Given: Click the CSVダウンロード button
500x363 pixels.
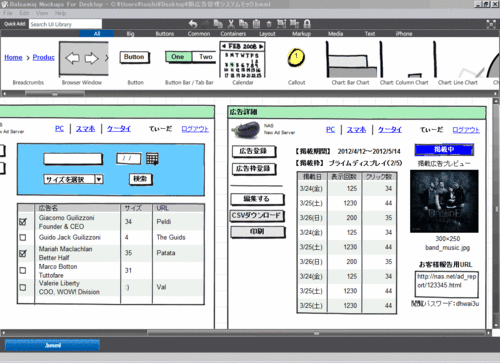Looking at the screenshot, I should (257, 216).
